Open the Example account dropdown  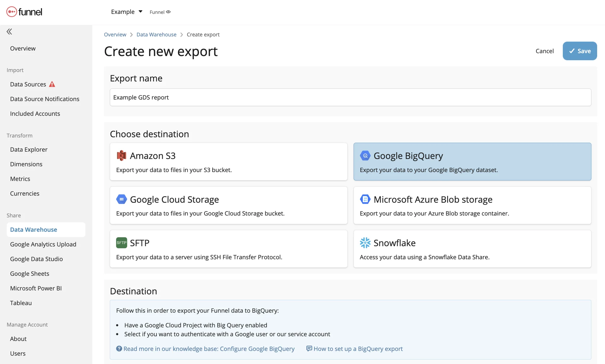[127, 12]
